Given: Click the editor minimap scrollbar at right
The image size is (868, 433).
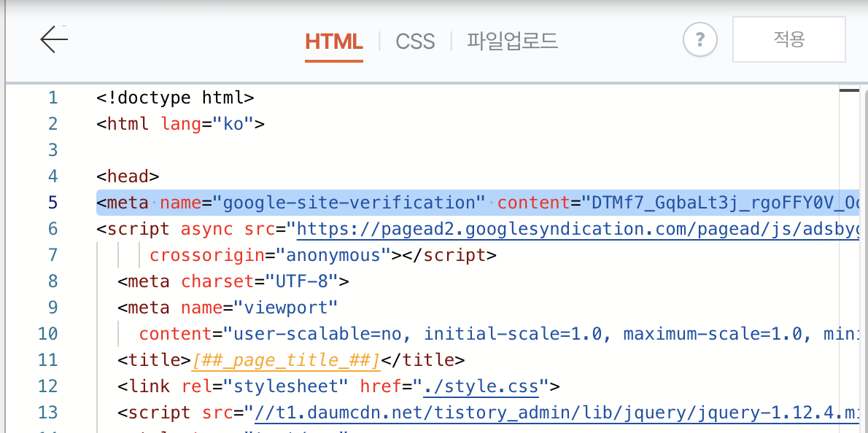Looking at the screenshot, I should [x=849, y=259].
